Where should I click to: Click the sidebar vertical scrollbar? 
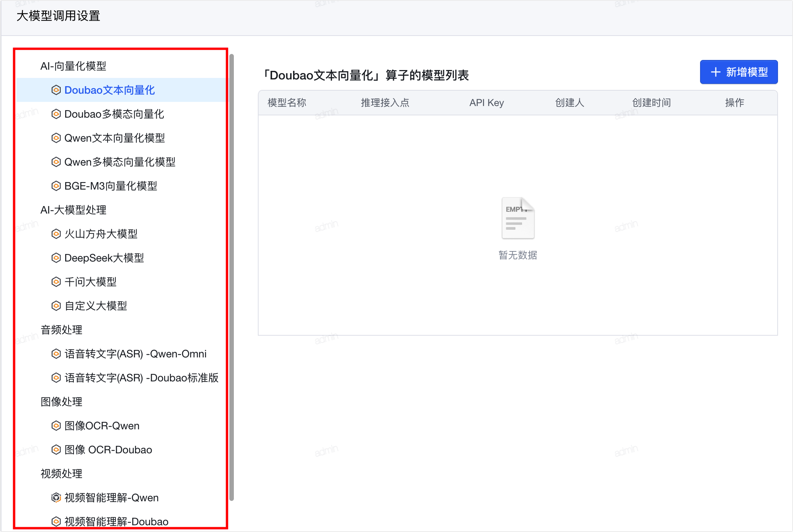coord(232,277)
